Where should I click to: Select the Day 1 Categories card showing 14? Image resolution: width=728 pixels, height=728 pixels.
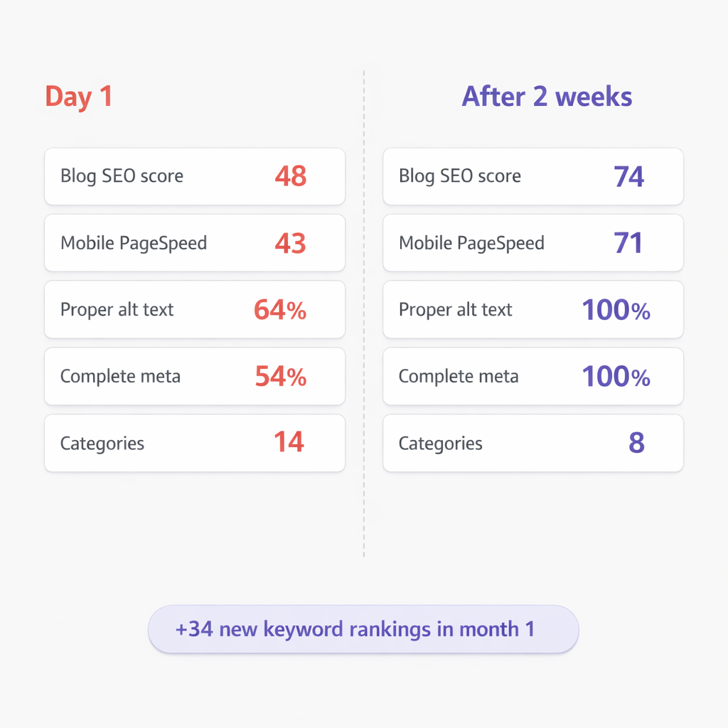coord(194,444)
